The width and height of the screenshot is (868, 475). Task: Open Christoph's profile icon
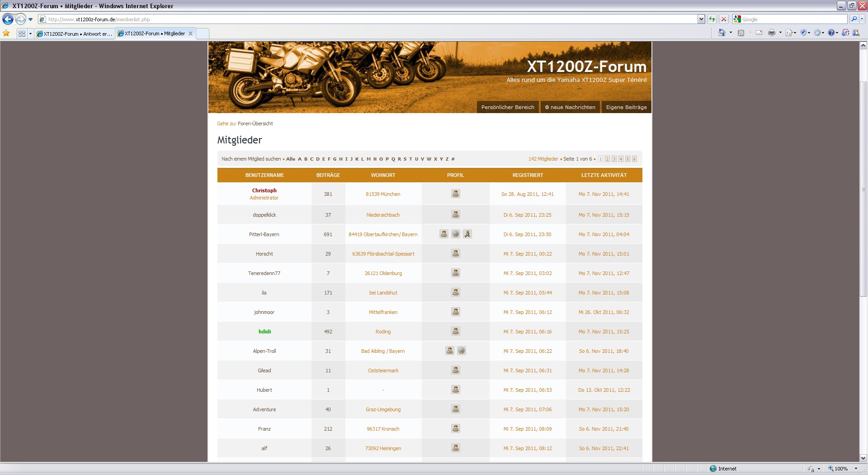(x=455, y=194)
